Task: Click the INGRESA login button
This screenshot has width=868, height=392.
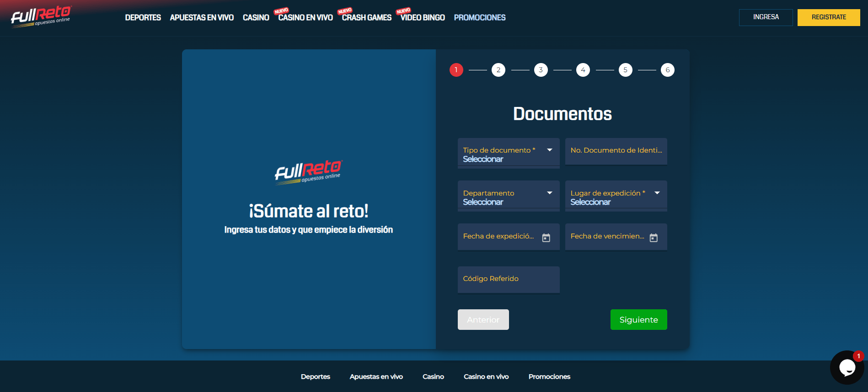Action: 766,17
